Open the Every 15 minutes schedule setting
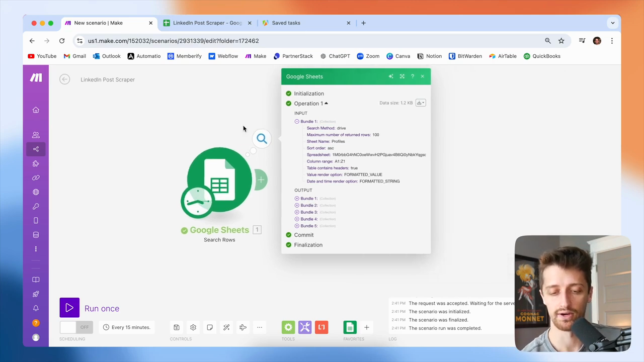 [x=126, y=327]
